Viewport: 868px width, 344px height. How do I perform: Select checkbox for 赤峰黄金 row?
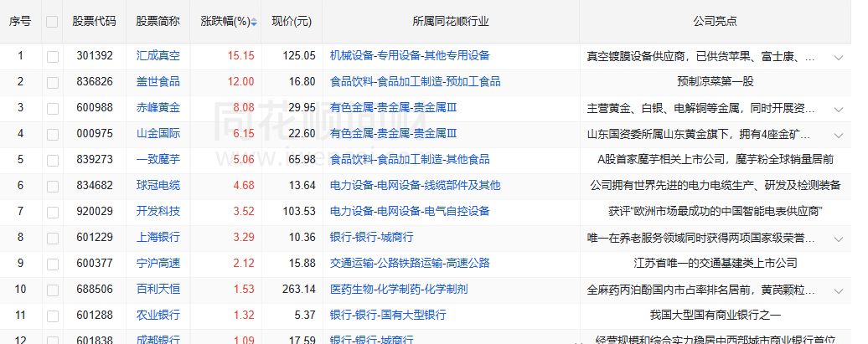(x=53, y=109)
